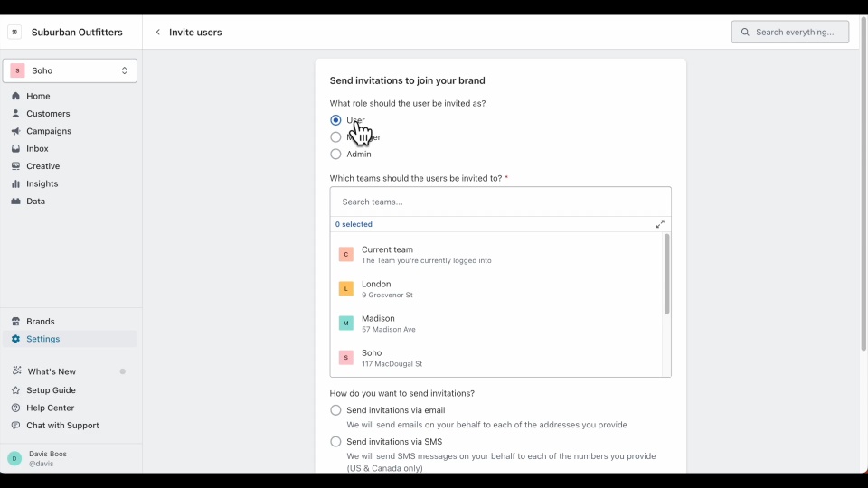Click the teams list scrollbar
868x488 pixels.
[667, 275]
